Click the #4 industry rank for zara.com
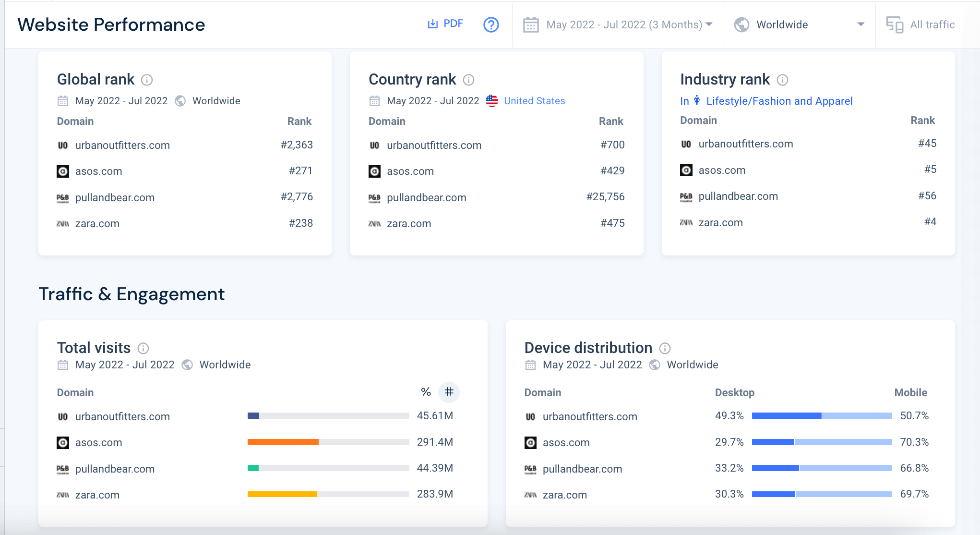Screen dimensions: 980x535 (930, 222)
